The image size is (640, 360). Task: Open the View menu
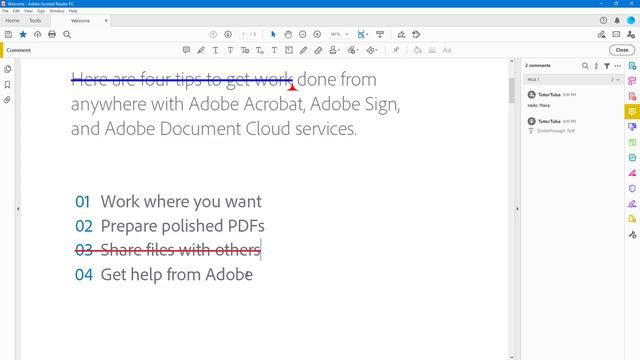[29, 11]
